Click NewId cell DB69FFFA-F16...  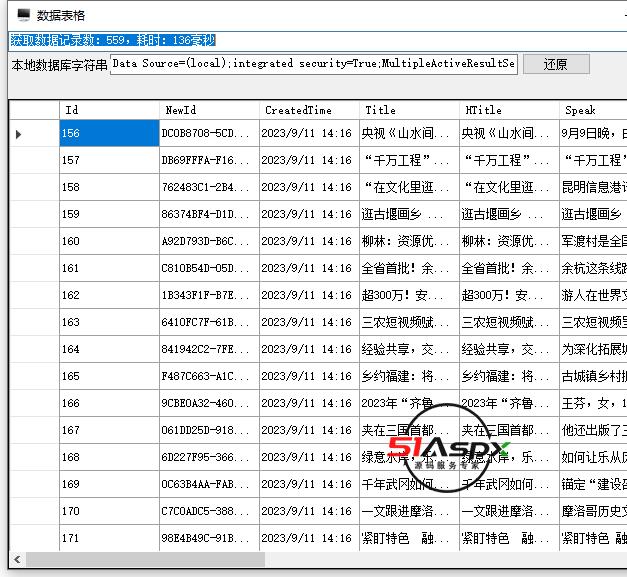(209, 160)
